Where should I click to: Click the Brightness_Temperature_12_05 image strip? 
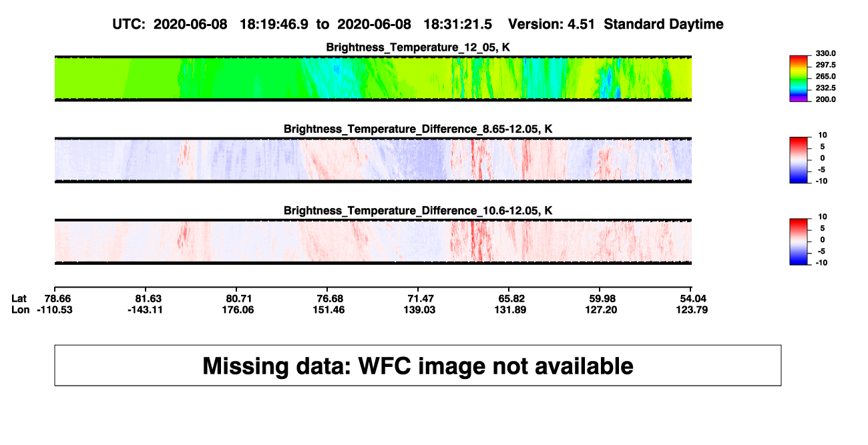pyautogui.click(x=373, y=78)
